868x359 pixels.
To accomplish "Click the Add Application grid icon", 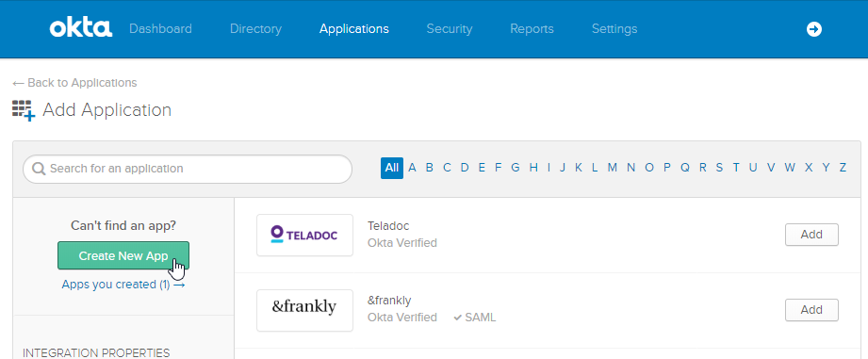I will click(24, 110).
